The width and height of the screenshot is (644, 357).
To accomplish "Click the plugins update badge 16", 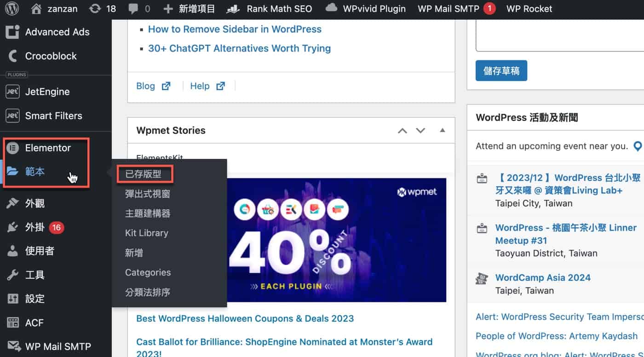I will (x=56, y=227).
